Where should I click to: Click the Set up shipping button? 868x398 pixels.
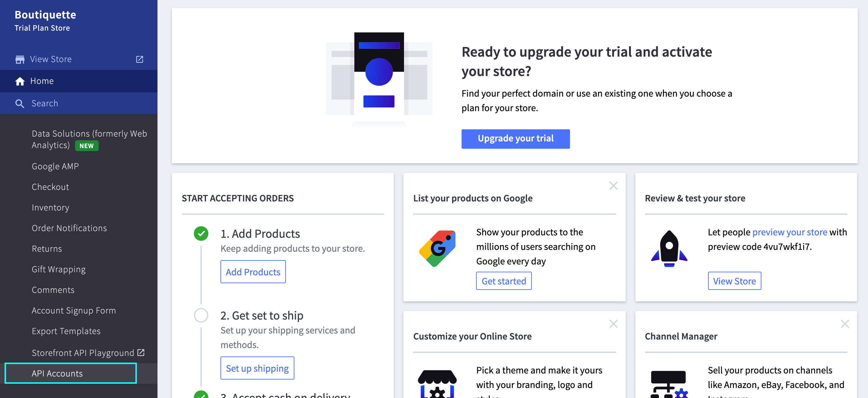[x=257, y=368]
